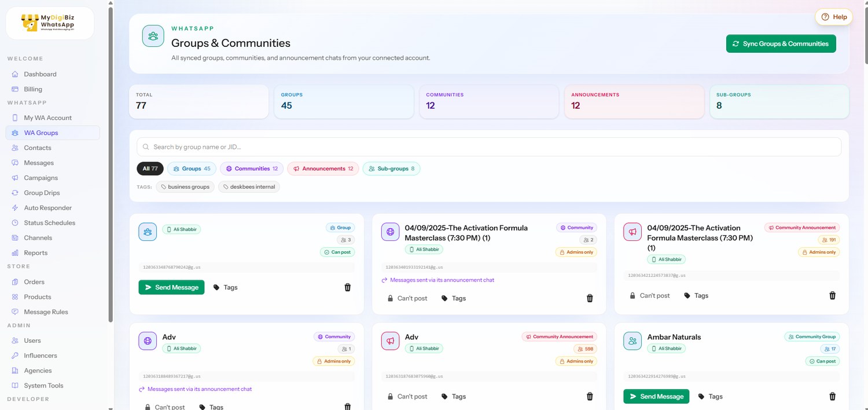Viewport: 868px width, 410px height.
Task: Click the Ambar Naturals group icon
Action: (x=632, y=341)
